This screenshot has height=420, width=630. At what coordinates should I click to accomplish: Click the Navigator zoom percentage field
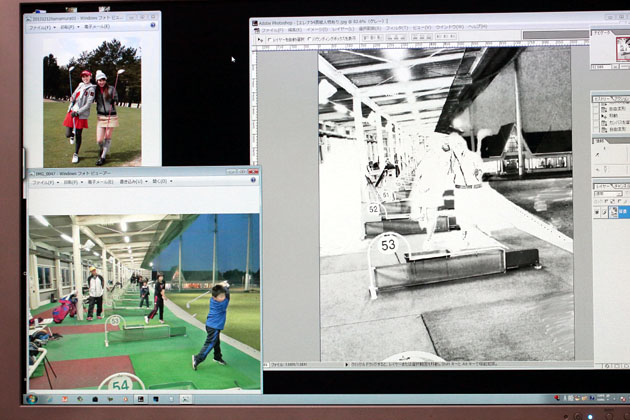pyautogui.click(x=601, y=66)
